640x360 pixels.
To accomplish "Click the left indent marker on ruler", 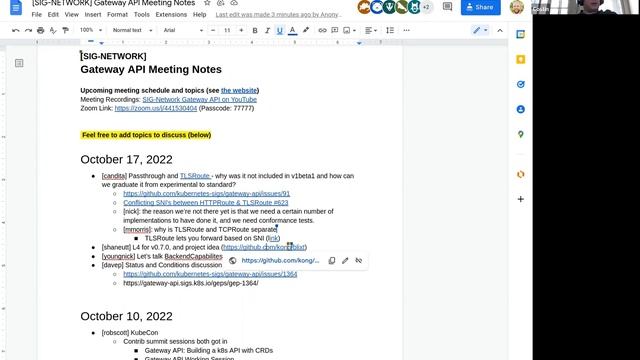I will point(102,43).
